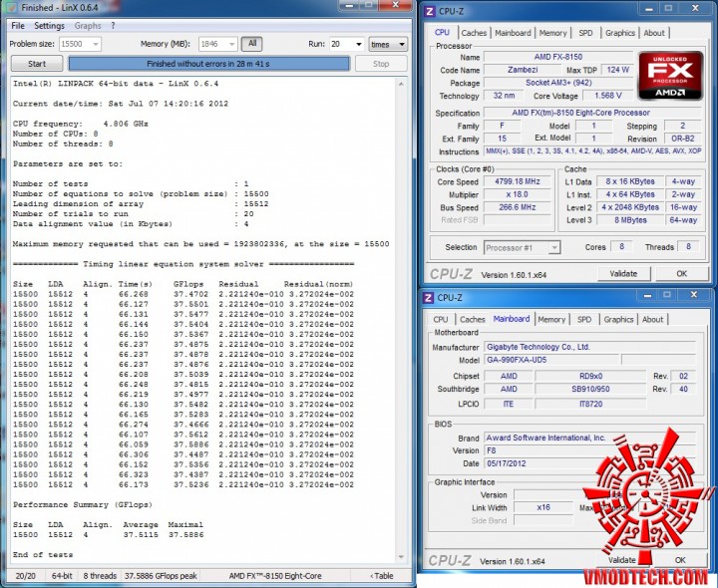Click the CPU-Z logo icon in Mainboard window title
This screenshot has width=718, height=588.
point(429,298)
